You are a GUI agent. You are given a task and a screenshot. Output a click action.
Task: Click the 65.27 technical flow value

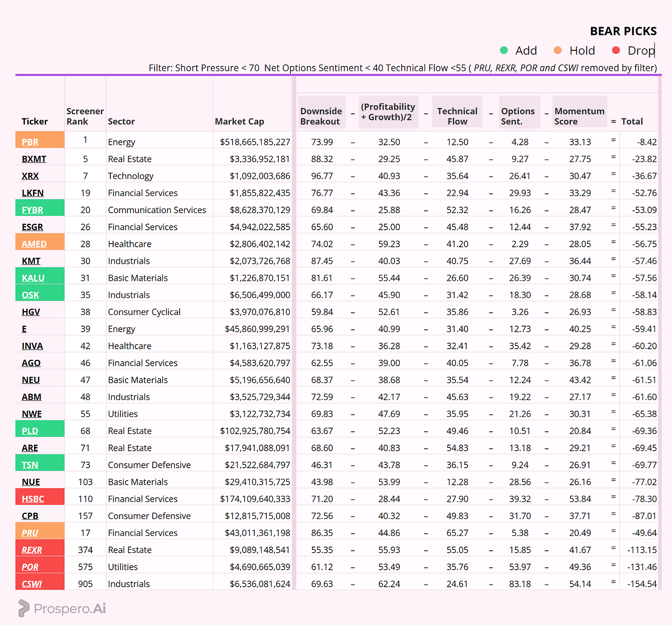point(457,533)
